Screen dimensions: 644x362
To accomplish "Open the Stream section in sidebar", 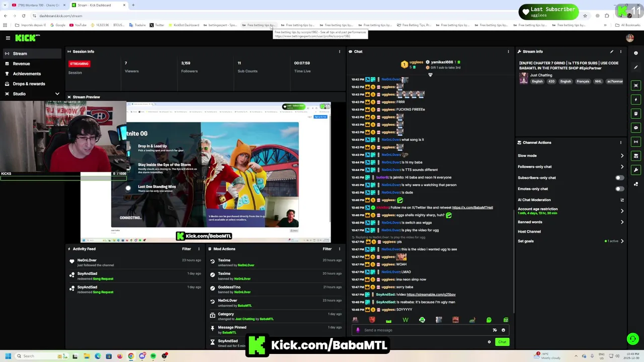I will pyautogui.click(x=32, y=53).
